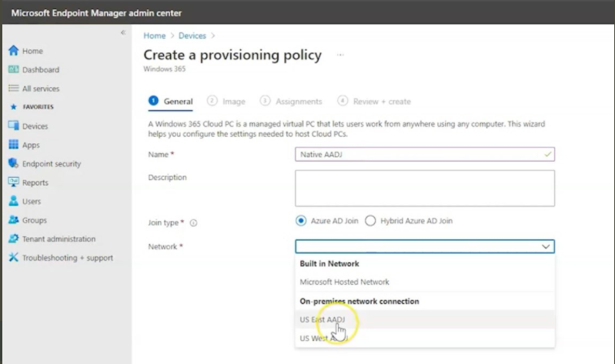The image size is (615, 364).
Task: Toggle the Network dropdown chevron
Action: [x=546, y=246]
